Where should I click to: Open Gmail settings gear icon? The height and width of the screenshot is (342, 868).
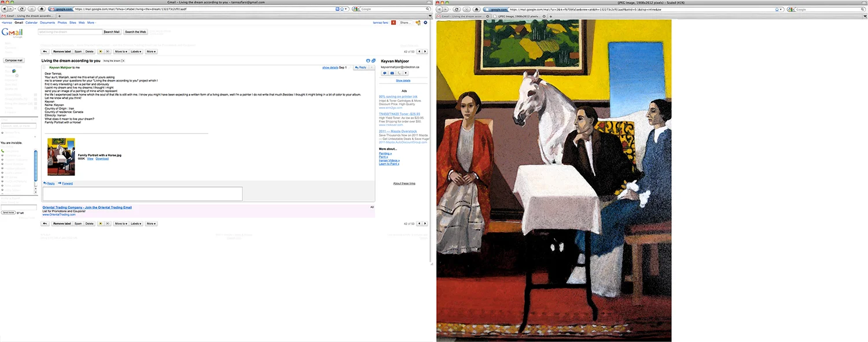pos(425,23)
